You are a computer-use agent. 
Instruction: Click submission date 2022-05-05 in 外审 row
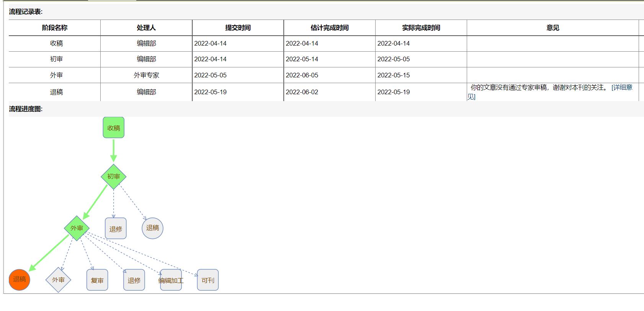(x=210, y=75)
